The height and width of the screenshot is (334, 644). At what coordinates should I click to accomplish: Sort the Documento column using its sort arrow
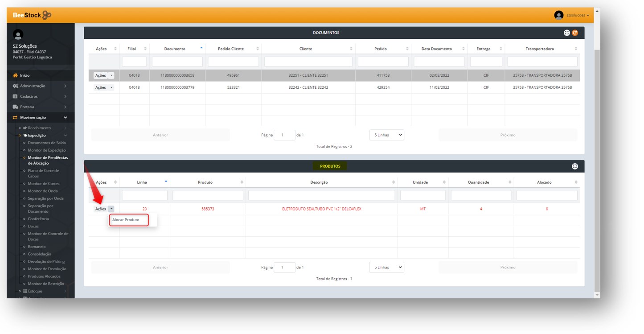tap(201, 48)
